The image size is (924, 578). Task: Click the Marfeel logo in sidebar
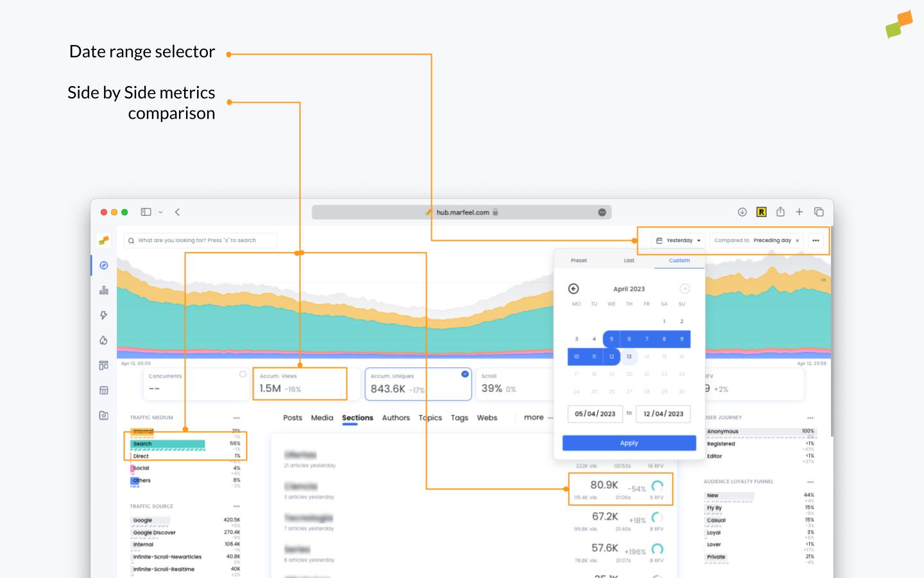click(103, 240)
